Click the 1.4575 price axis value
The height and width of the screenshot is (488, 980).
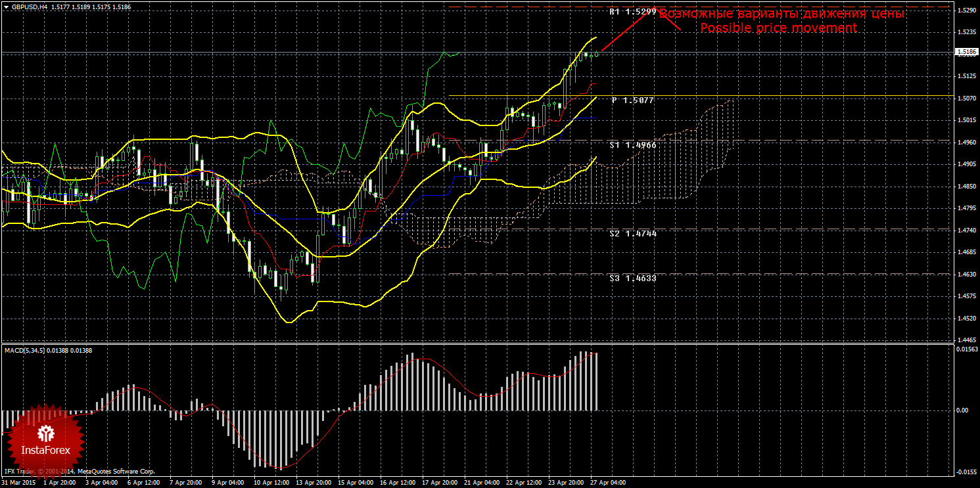click(x=966, y=296)
